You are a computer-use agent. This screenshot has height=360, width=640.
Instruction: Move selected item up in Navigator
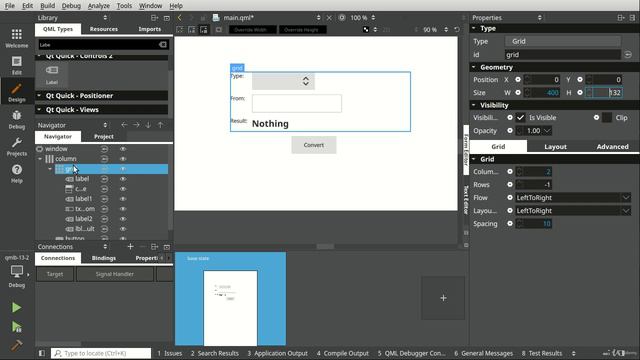160,125
